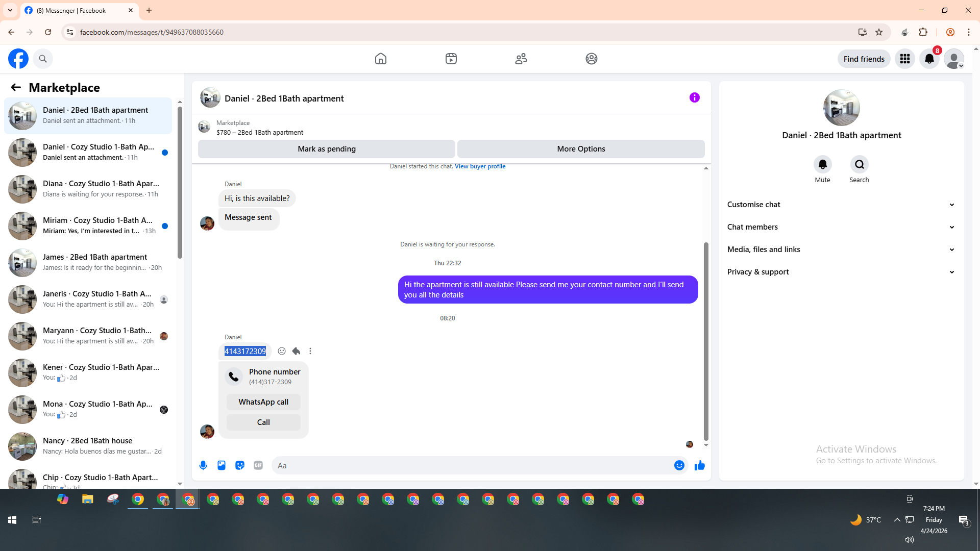Expand Media, files and links section
Viewport: 980px width, 551px height.
(841, 249)
